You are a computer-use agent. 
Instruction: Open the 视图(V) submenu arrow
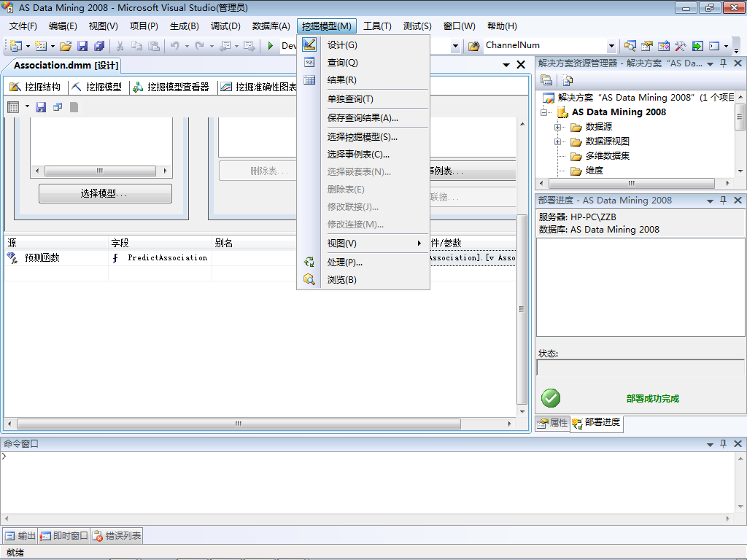click(419, 244)
